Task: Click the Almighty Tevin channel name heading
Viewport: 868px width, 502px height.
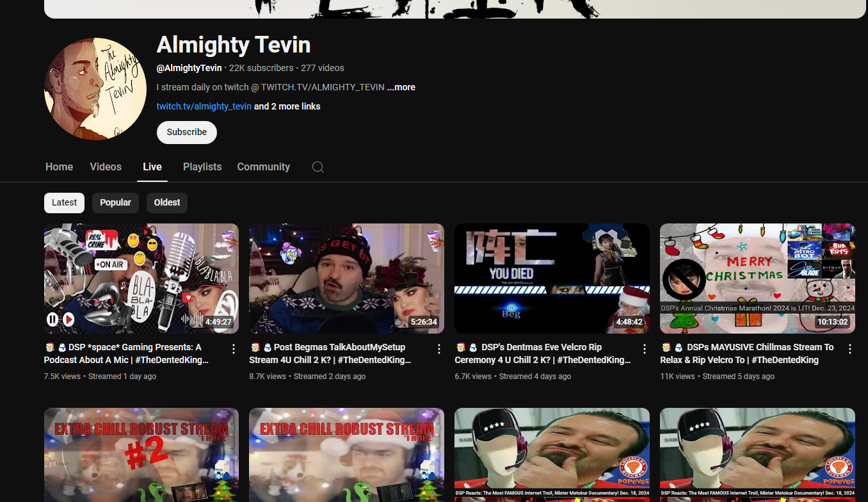Action: point(234,45)
